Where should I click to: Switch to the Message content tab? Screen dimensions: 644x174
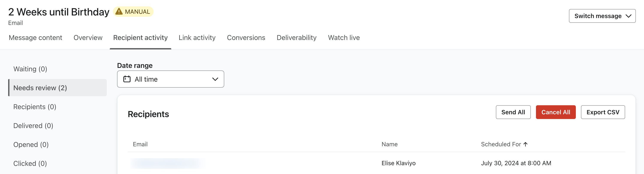35,38
